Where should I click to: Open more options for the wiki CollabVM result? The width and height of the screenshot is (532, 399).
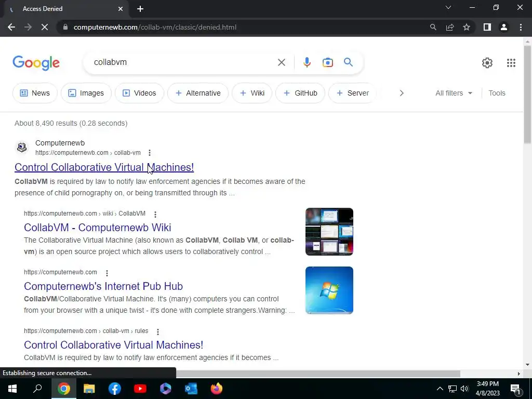click(155, 214)
